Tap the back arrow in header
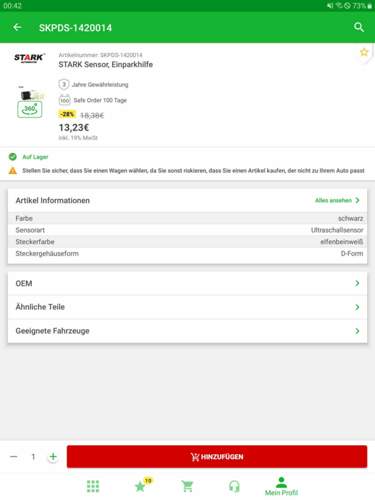Screen dimensions: 375x500 [x=17, y=27]
